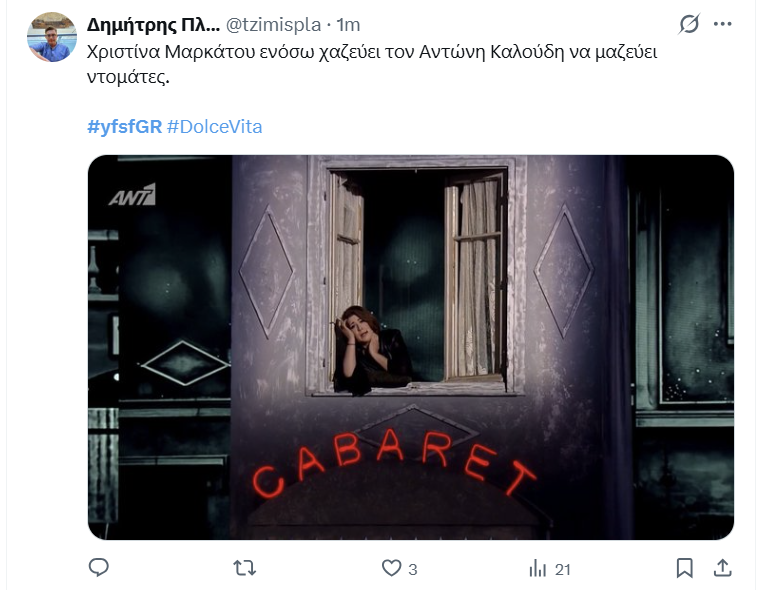Screen dimensions: 778x590
Task: Share the post via upload arrow icon
Action: pos(722,568)
